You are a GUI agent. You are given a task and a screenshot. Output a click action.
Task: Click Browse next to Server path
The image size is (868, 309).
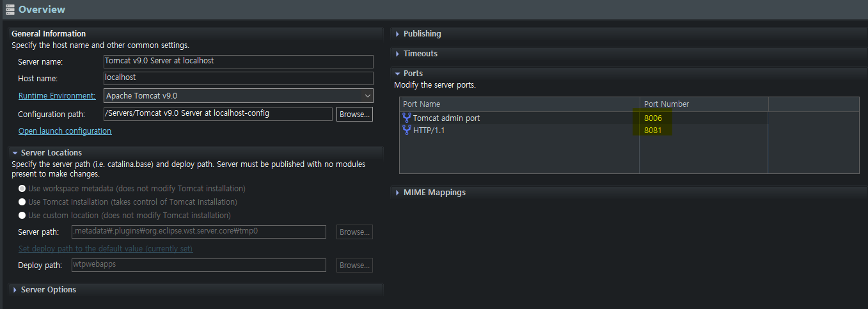(354, 232)
